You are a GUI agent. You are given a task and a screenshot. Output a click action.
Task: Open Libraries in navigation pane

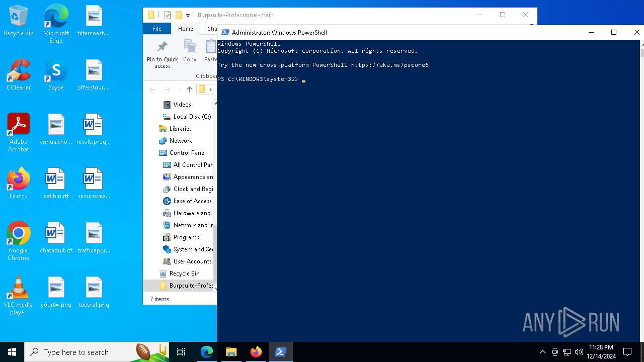180,129
